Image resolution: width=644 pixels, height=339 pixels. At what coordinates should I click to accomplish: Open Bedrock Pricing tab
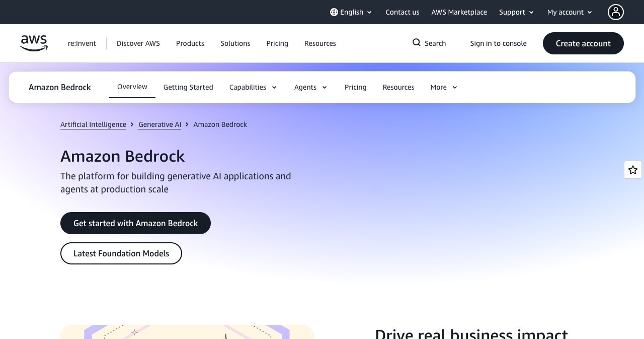[356, 87]
